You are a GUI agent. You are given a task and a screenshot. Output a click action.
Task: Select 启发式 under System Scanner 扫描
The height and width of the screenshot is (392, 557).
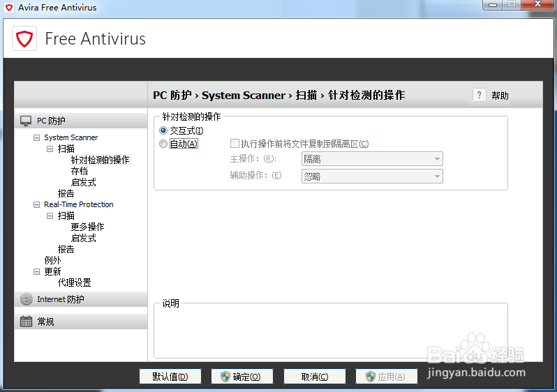click(84, 182)
